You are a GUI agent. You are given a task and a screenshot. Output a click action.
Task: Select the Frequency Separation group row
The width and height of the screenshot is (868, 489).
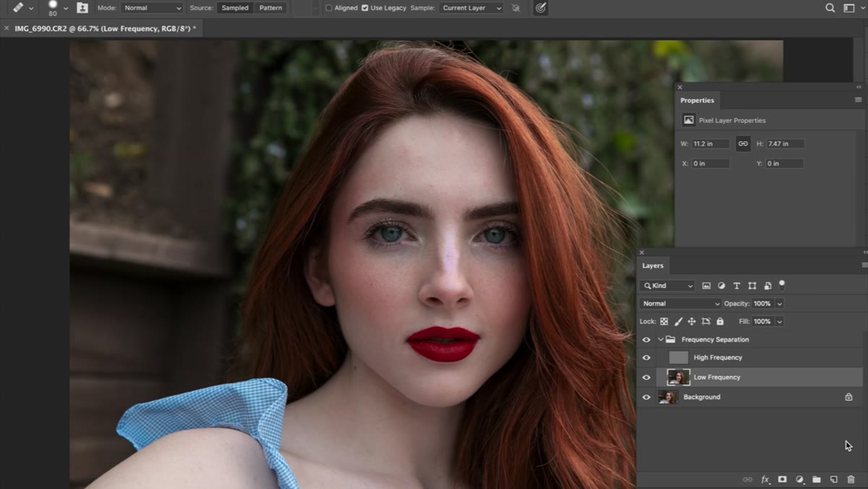click(750, 339)
